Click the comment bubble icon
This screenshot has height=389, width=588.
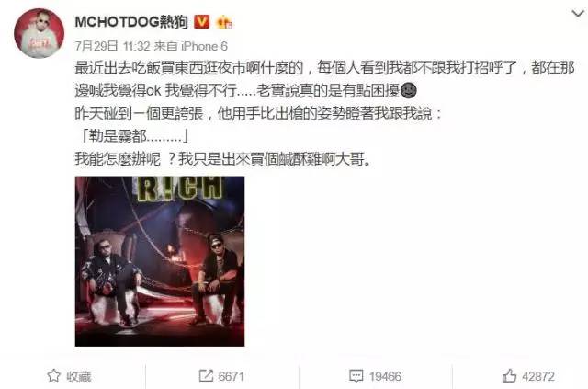tap(356, 376)
